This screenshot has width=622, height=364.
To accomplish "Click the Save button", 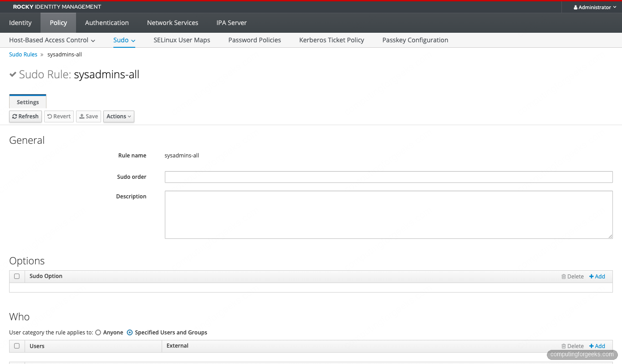I will pos(88,116).
